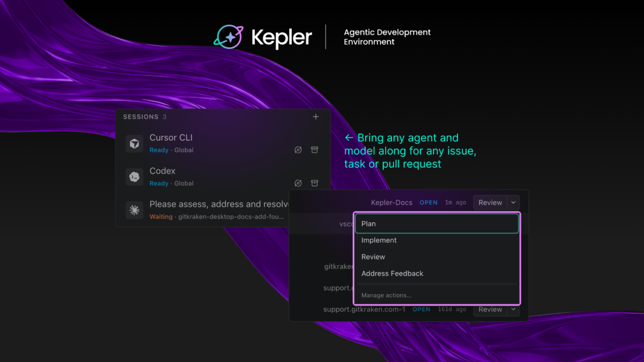Image resolution: width=644 pixels, height=362 pixels.
Task: Archive the Codex session
Action: [x=314, y=183]
